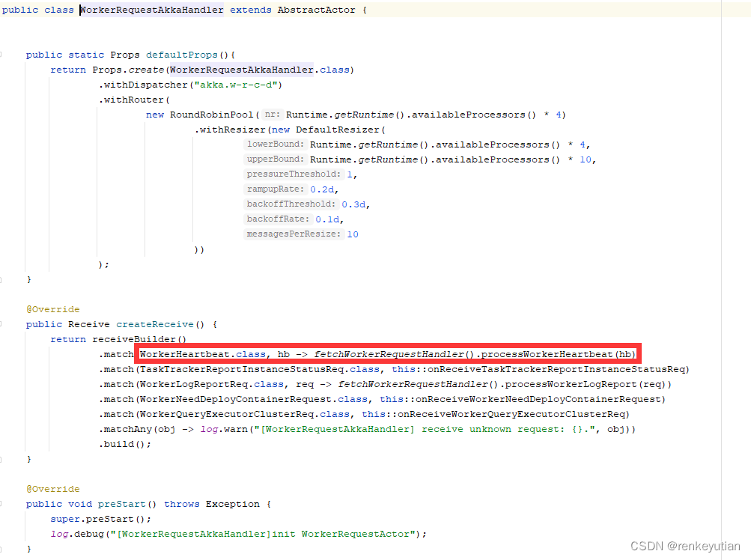Screen dimensions: 751x560
Task: Click the RoundRobinPool constructor name
Action: pyautogui.click(x=212, y=115)
